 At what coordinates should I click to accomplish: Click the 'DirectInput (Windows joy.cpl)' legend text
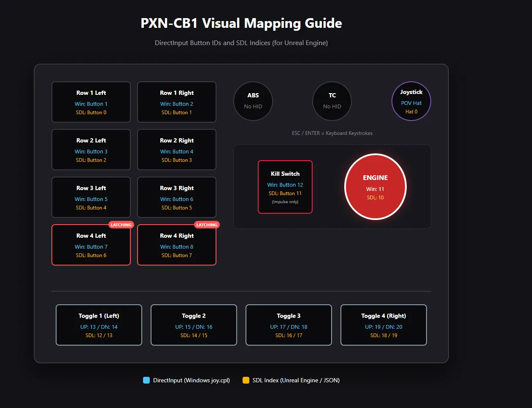(x=192, y=380)
